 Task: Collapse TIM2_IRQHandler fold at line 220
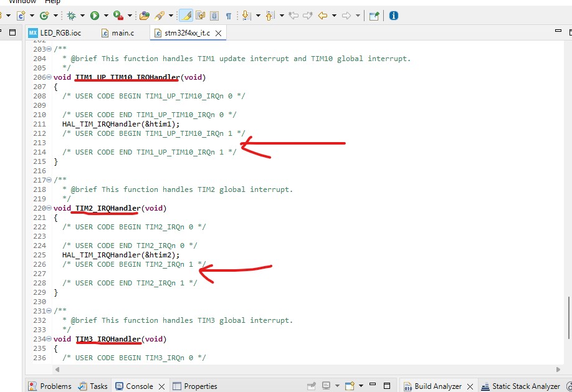(x=49, y=208)
